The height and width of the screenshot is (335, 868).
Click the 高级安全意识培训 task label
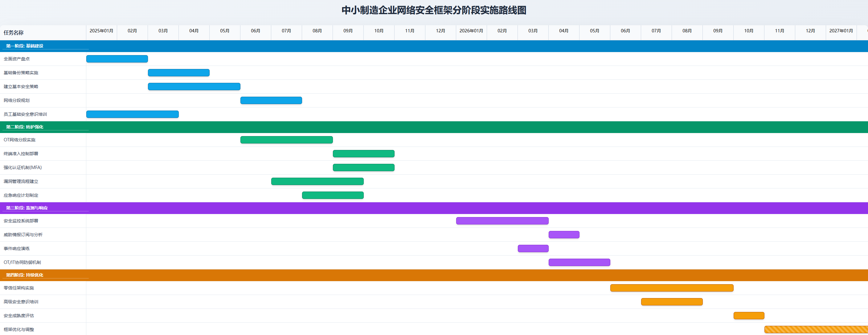(21, 302)
